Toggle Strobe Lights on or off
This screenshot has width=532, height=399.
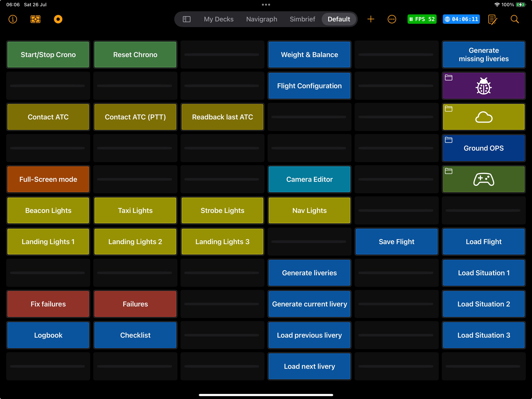(x=222, y=211)
